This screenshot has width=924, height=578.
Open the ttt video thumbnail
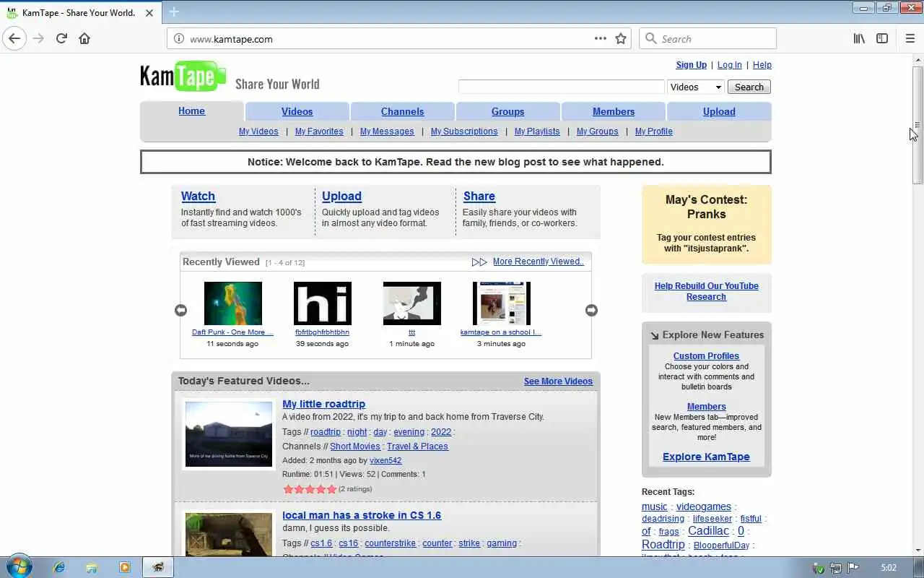(x=412, y=303)
